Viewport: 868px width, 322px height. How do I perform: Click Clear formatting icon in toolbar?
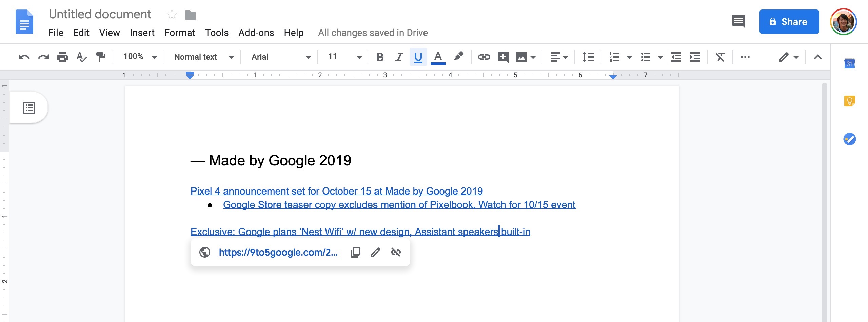[720, 57]
